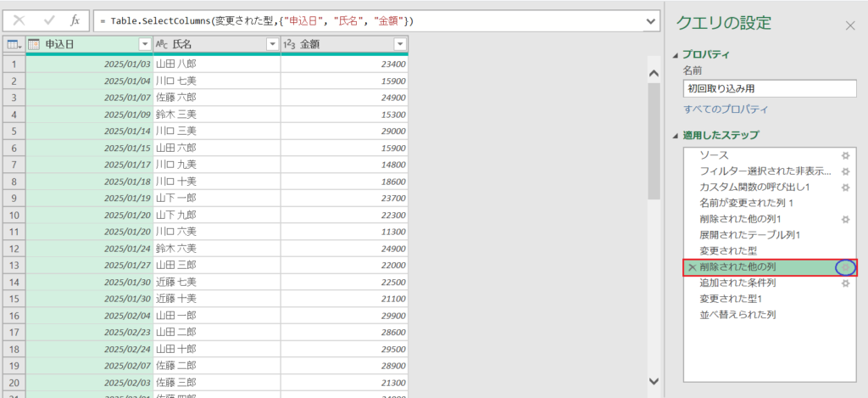Click the 123 type icon of 金額 column
Viewport: 868px width, 398px height.
coord(289,44)
